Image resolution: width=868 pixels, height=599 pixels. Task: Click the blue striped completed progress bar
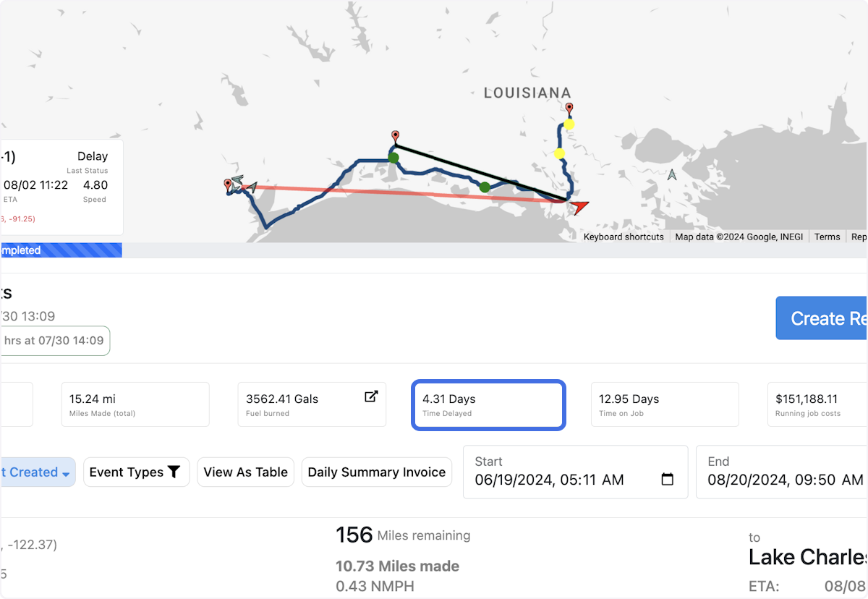tap(61, 250)
